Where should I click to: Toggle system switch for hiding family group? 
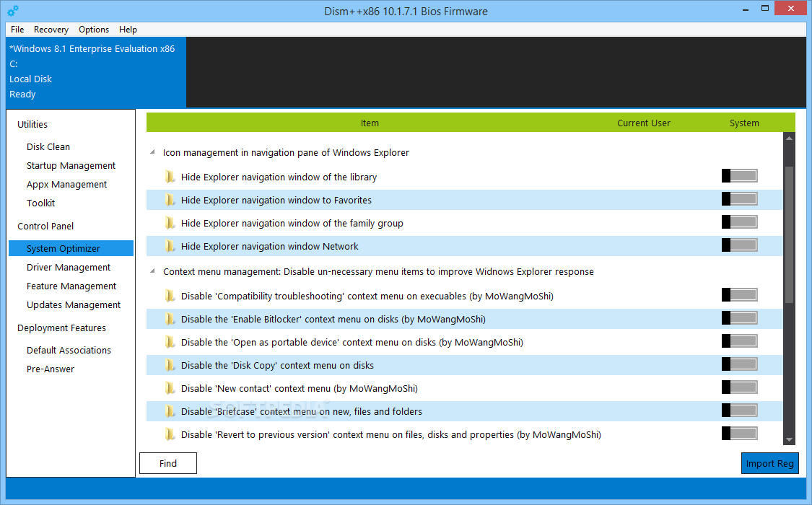click(740, 222)
